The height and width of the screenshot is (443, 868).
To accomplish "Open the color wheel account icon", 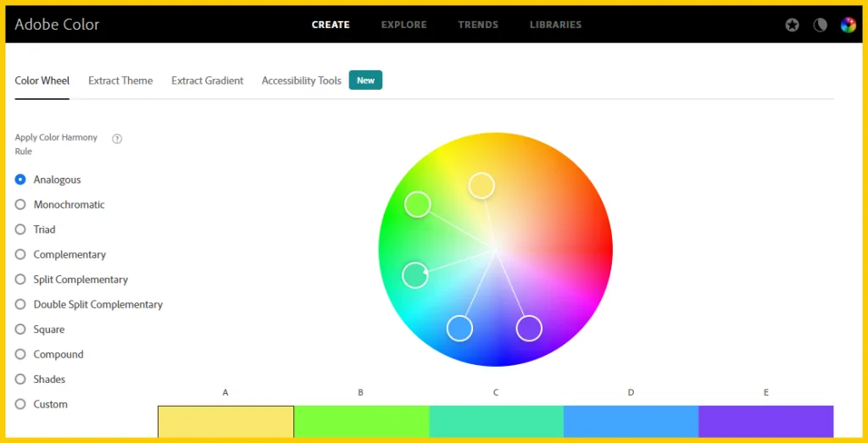I will coord(848,25).
